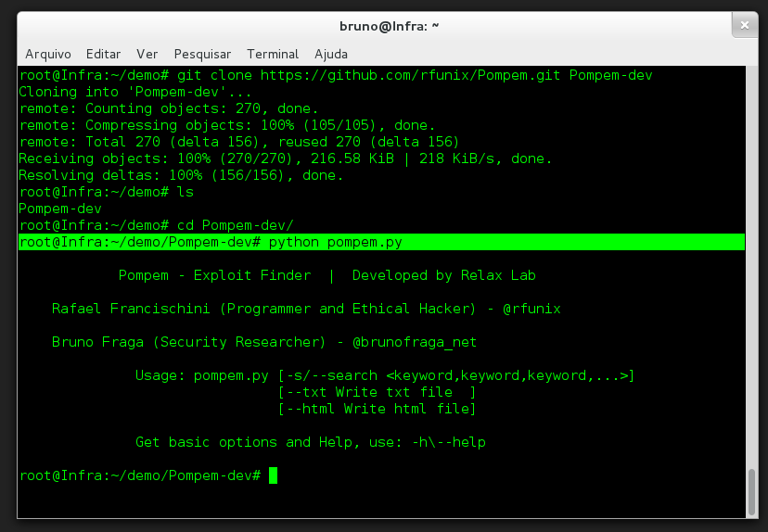Click the terminal vertical scrollbar thumb
The width and height of the screenshot is (768, 532).
[x=752, y=491]
